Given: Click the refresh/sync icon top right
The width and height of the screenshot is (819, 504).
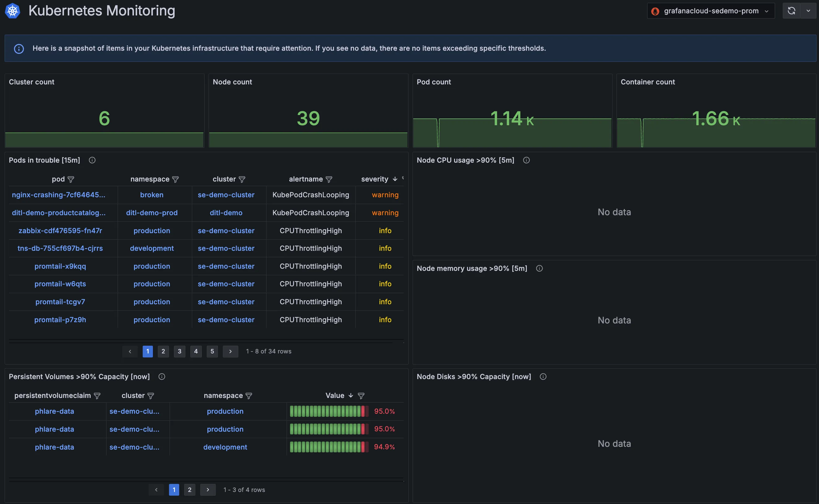Looking at the screenshot, I should coord(791,10).
